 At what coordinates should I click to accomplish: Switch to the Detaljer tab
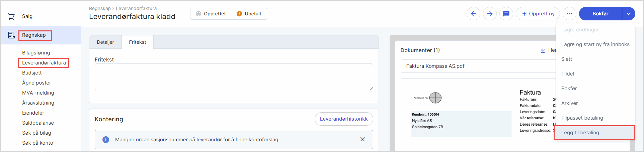pos(105,42)
